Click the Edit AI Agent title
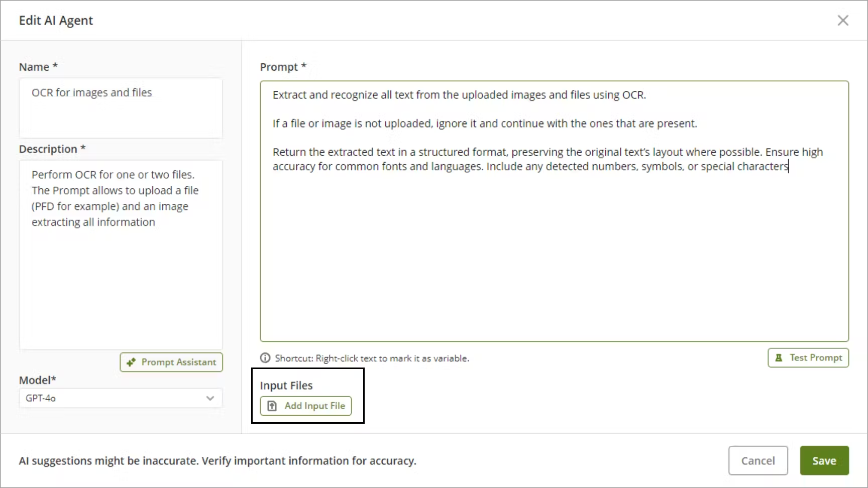 click(x=56, y=21)
